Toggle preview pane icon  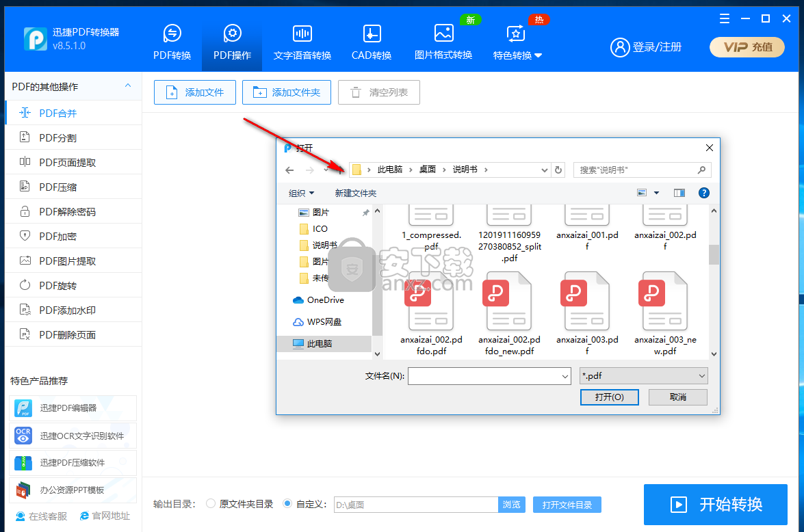(x=679, y=193)
